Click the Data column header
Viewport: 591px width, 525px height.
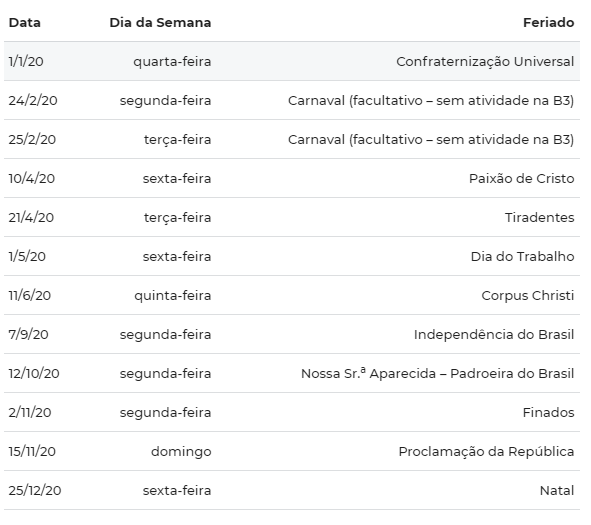click(24, 23)
